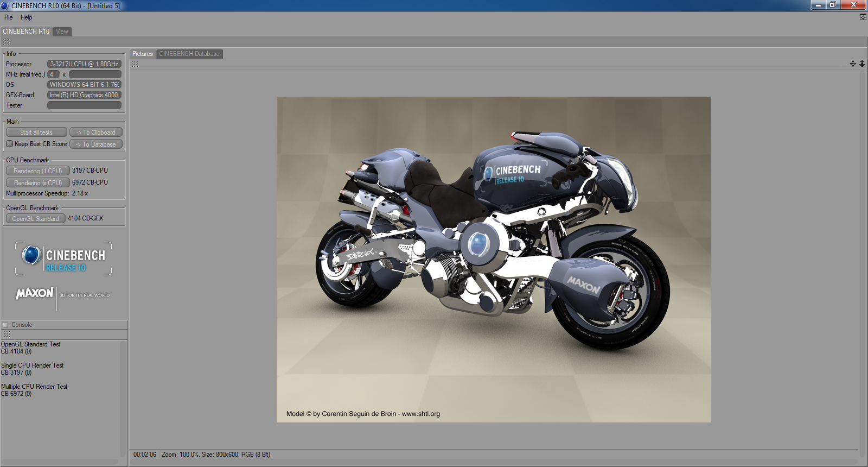Click the console vertical scrollbar
This screenshot has height=467, width=868.
[x=123, y=399]
